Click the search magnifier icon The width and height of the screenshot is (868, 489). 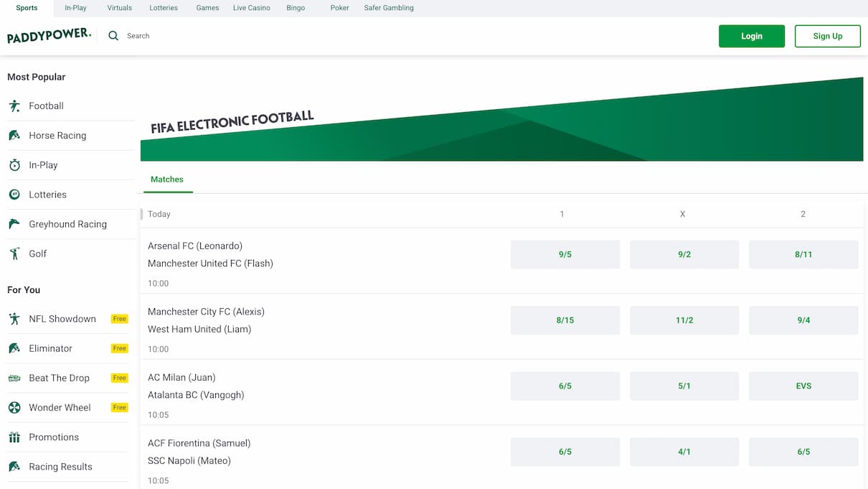point(113,36)
